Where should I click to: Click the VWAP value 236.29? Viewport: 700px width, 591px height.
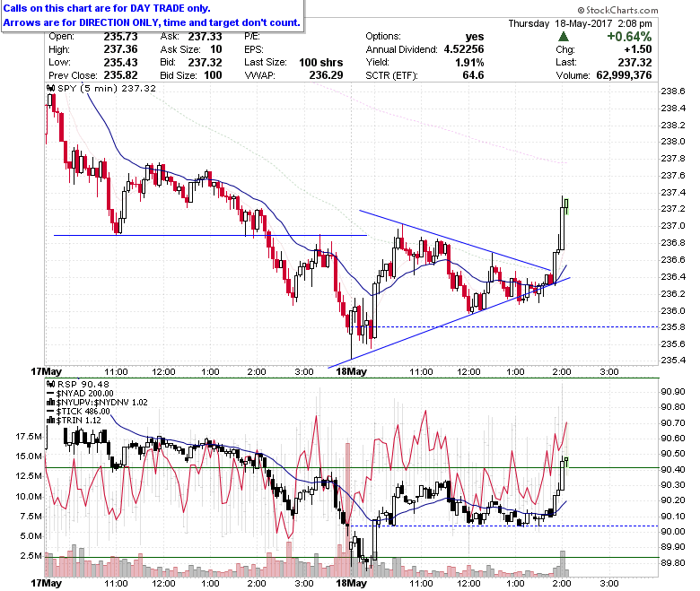326,75
